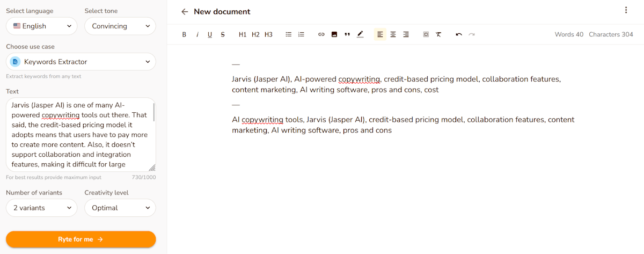Align text right

click(x=406, y=34)
